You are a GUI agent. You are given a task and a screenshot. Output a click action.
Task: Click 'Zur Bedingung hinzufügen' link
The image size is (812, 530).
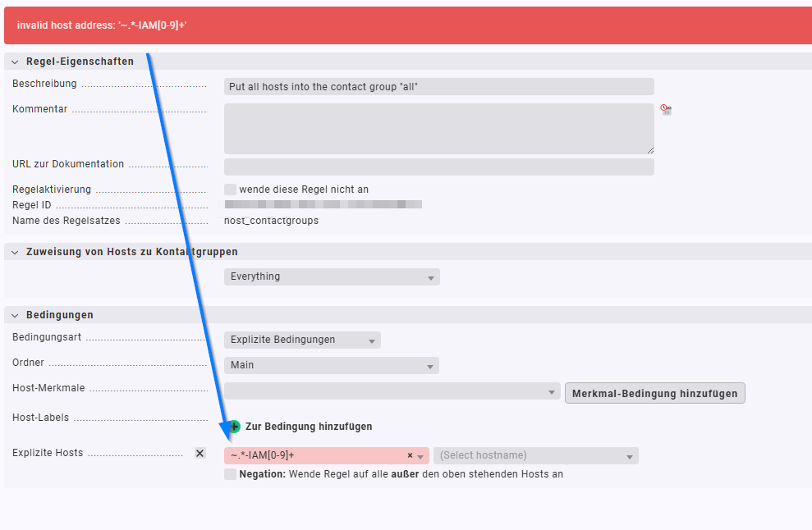tap(308, 427)
